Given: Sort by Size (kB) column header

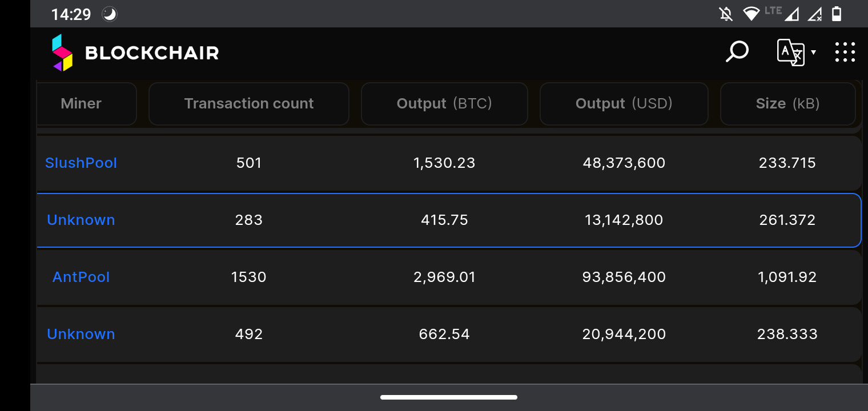Looking at the screenshot, I should point(788,104).
